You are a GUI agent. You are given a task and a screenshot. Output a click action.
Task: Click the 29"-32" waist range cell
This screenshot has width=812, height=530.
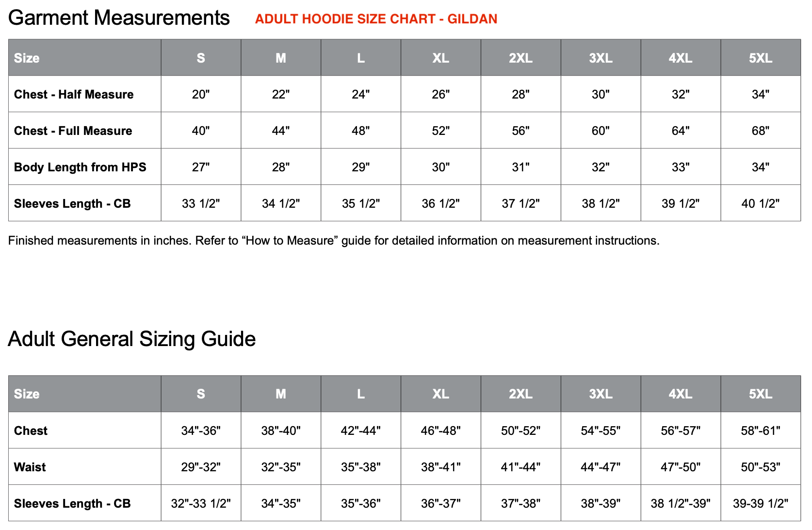click(201, 467)
